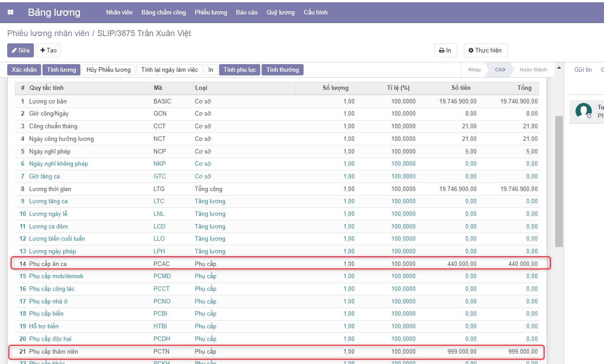Open the Nhân viên menu
Viewport: 604px width, 364px height.
click(x=119, y=13)
